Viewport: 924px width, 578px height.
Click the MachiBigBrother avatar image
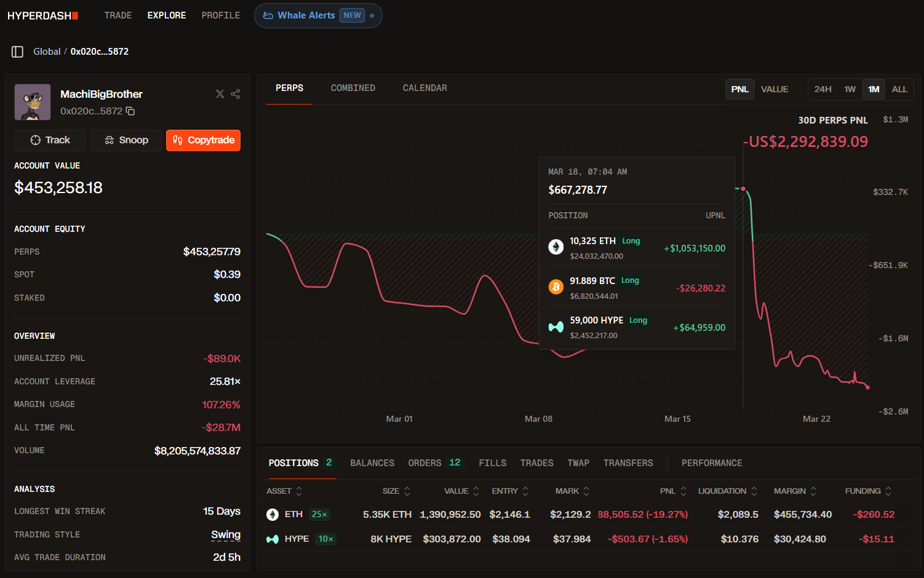[x=33, y=102]
